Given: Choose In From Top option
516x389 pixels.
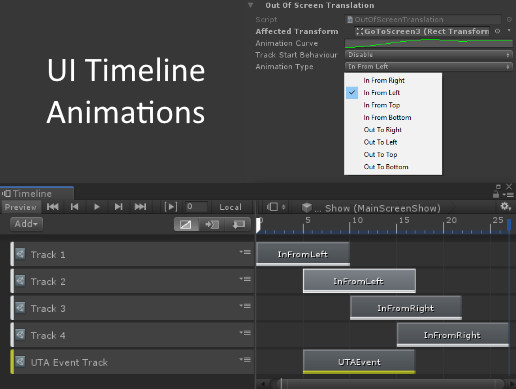Looking at the screenshot, I should tap(382, 105).
